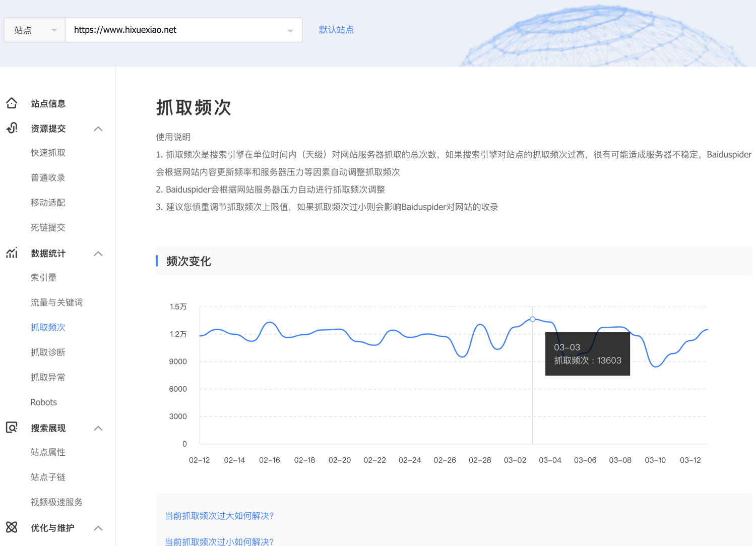Click the 抓取频次 page title
This screenshot has height=546, width=756.
194,107
